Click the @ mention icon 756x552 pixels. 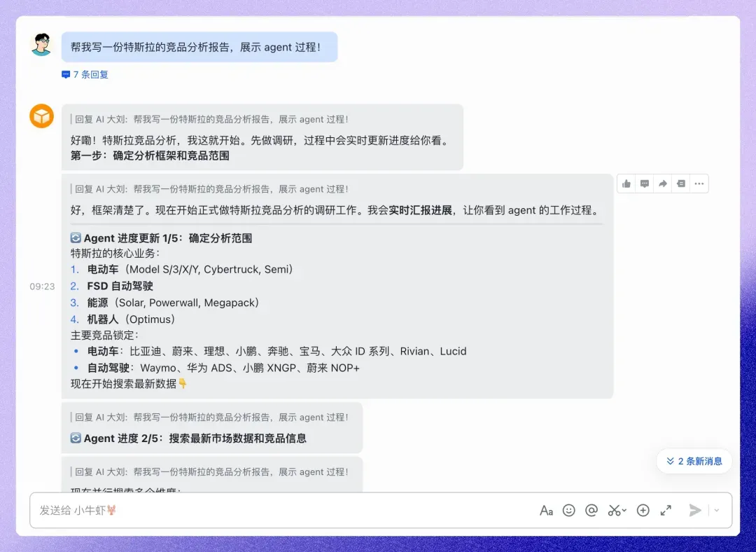pyautogui.click(x=591, y=511)
